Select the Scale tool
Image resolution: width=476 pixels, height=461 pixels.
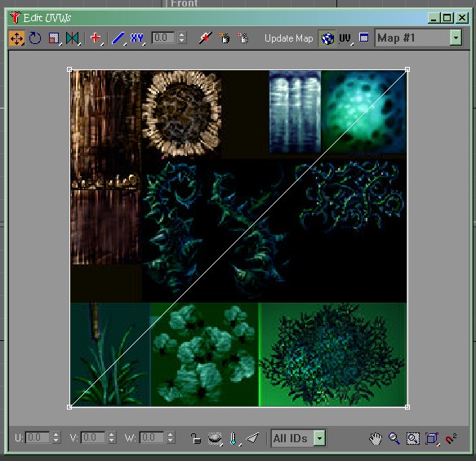pos(54,38)
